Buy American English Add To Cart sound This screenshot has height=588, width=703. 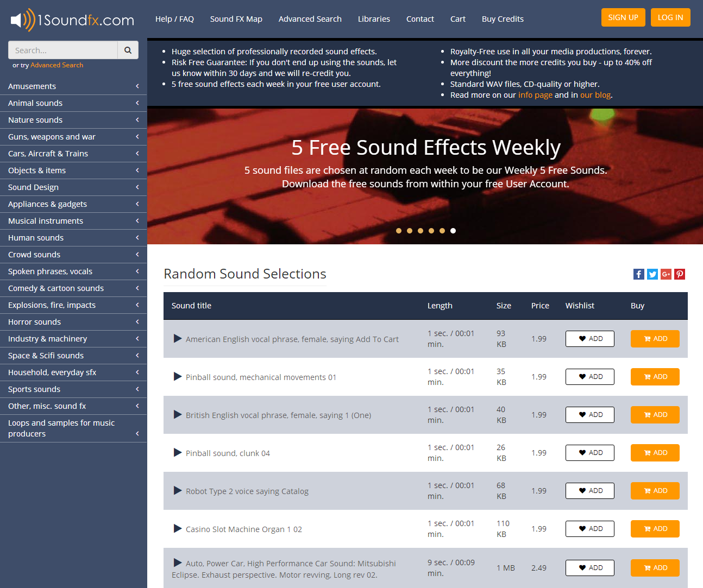pos(655,339)
